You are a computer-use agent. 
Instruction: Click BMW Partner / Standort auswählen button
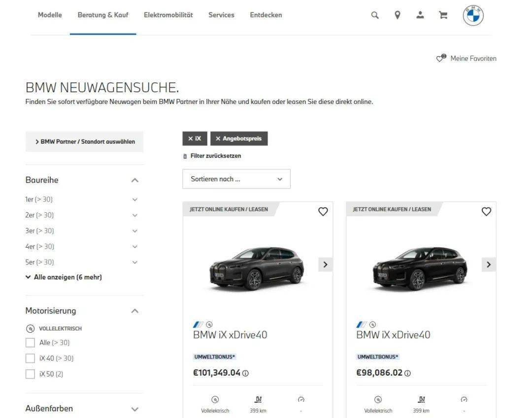(85, 142)
